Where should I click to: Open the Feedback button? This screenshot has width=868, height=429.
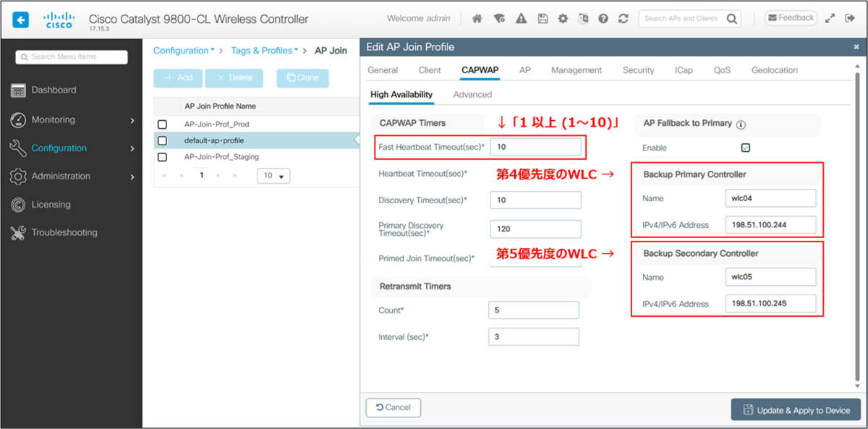click(x=791, y=17)
